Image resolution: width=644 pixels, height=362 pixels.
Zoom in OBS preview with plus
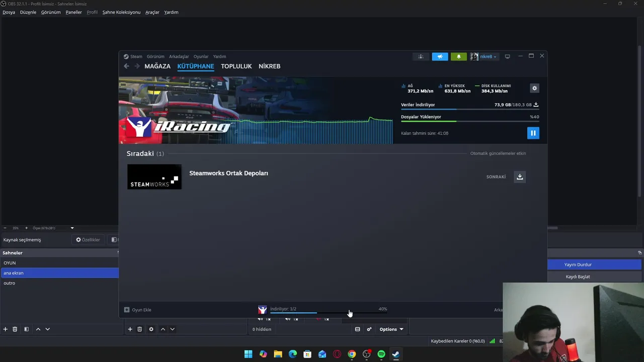[26, 228]
